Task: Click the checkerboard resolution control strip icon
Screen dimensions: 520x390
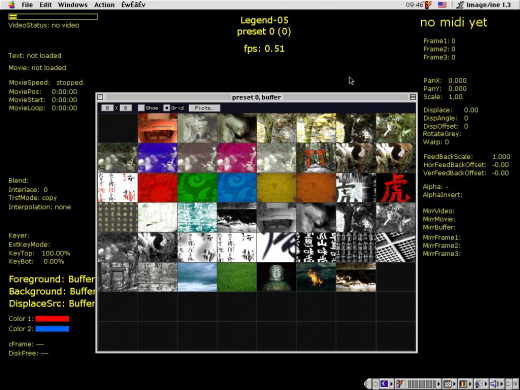Action: [x=447, y=384]
